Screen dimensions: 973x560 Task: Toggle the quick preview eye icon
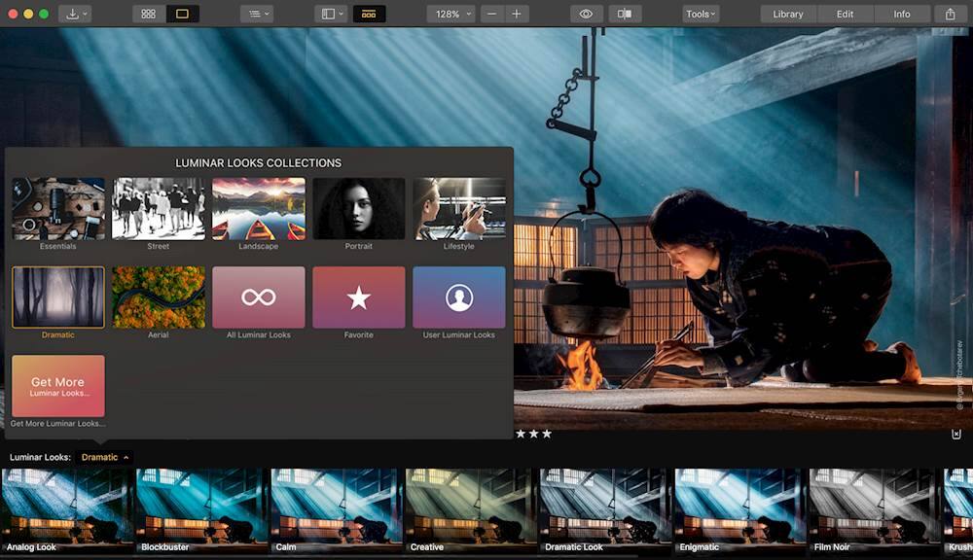(x=586, y=14)
